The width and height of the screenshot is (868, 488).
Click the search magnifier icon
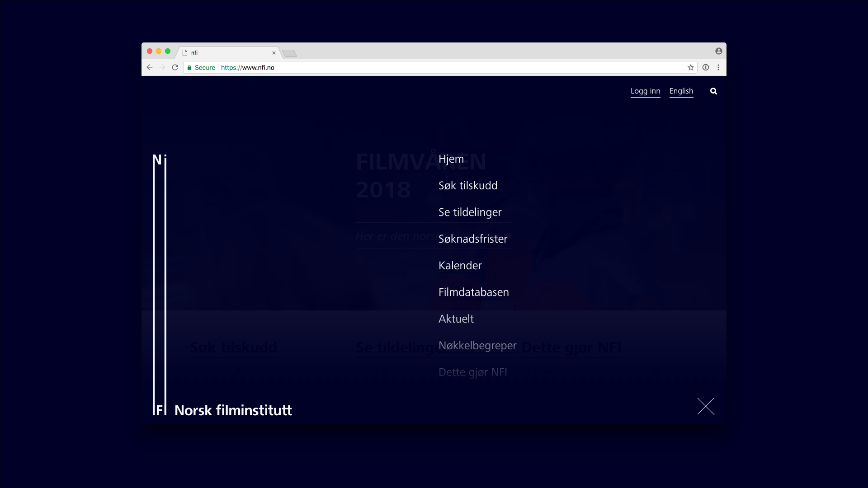[x=713, y=91]
